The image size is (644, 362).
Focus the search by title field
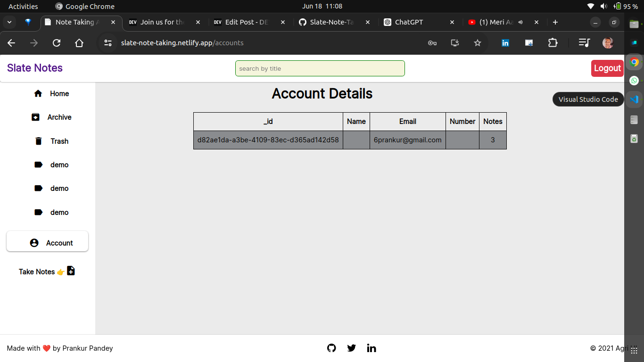point(320,68)
